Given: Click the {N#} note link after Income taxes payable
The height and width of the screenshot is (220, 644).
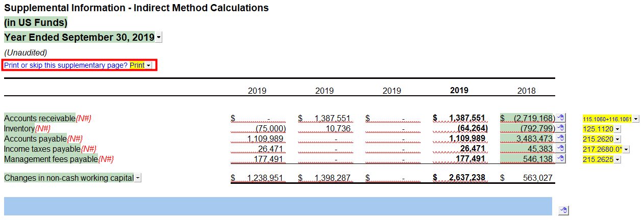Looking at the screenshot, I should [x=88, y=149].
